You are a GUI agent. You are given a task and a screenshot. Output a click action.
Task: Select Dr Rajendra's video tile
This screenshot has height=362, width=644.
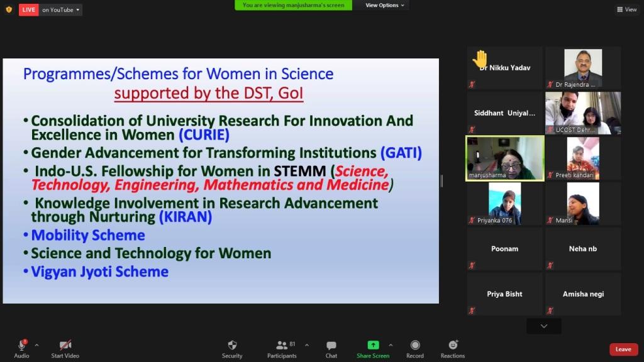[583, 68]
